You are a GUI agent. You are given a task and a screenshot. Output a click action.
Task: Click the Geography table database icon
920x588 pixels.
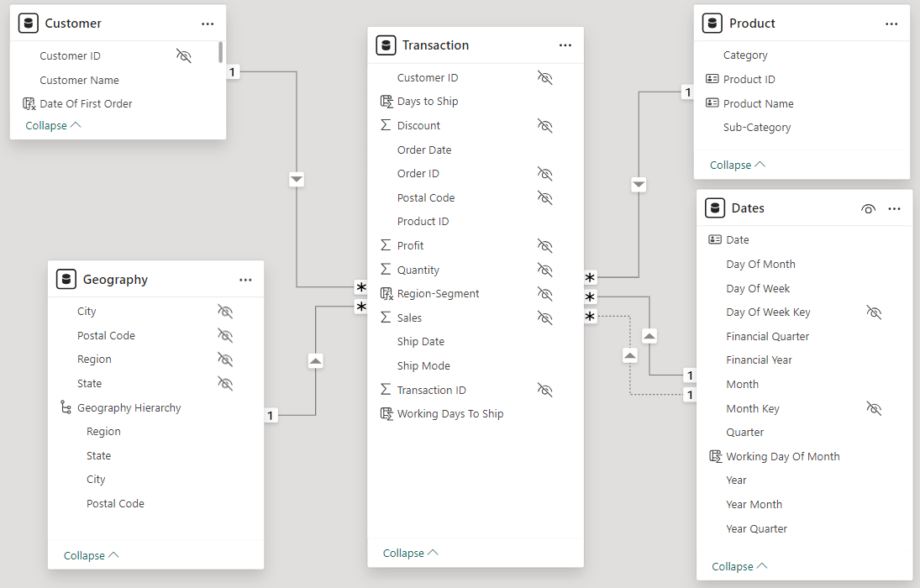[x=66, y=280]
